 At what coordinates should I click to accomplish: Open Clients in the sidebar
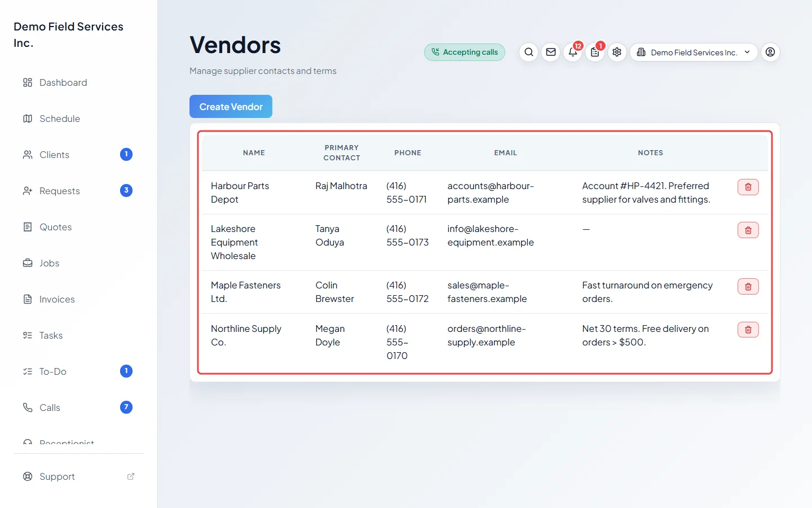tap(79, 155)
